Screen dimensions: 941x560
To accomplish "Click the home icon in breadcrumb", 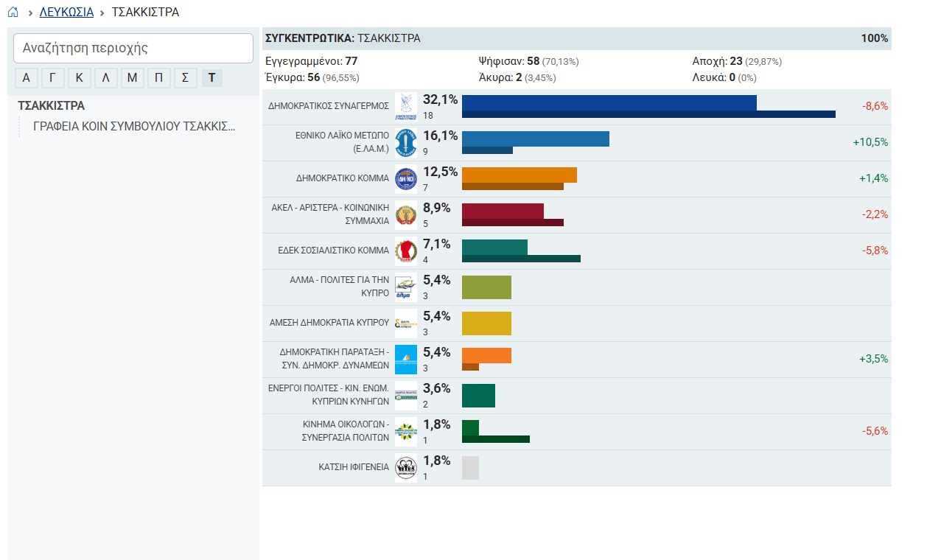I will [x=13, y=12].
